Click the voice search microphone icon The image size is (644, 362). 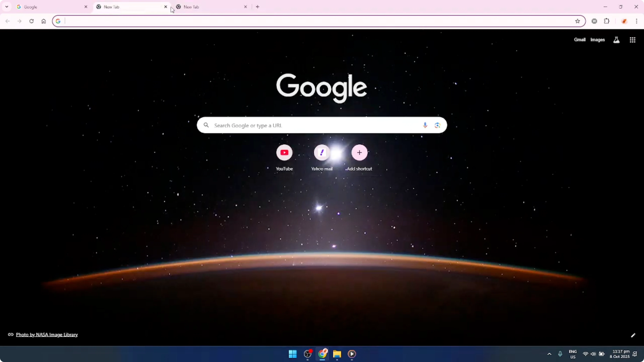[425, 125]
